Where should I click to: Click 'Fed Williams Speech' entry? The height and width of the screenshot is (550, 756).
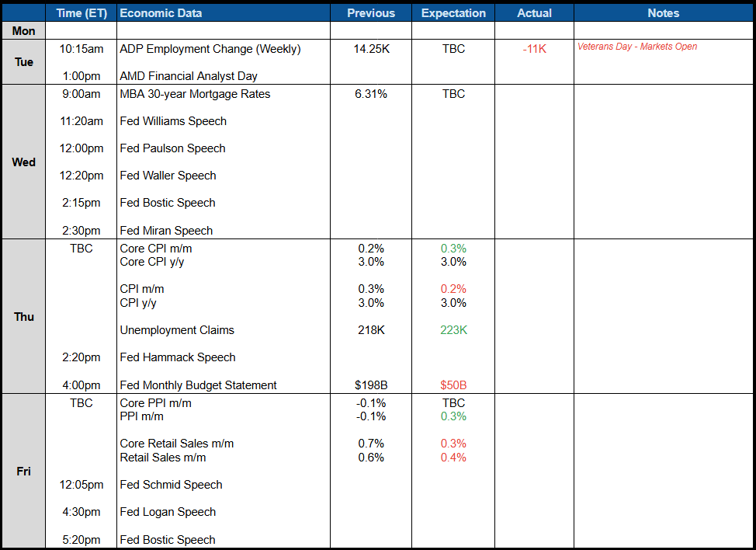[x=173, y=121]
